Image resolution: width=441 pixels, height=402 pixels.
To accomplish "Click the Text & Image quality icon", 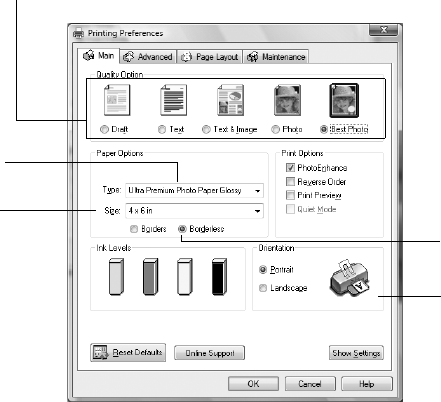I will click(230, 100).
